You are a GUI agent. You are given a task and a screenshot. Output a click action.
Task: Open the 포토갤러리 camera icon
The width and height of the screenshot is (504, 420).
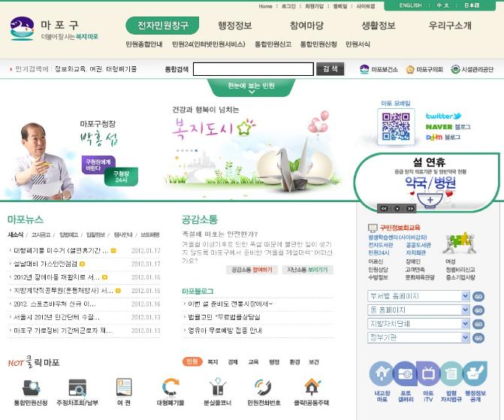(405, 373)
